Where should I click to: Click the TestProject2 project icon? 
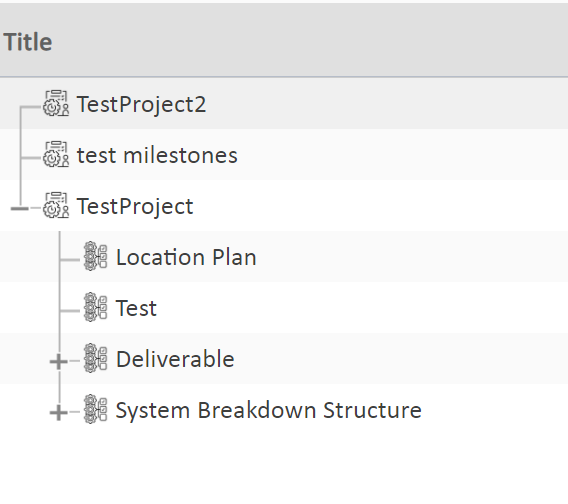pos(56,104)
